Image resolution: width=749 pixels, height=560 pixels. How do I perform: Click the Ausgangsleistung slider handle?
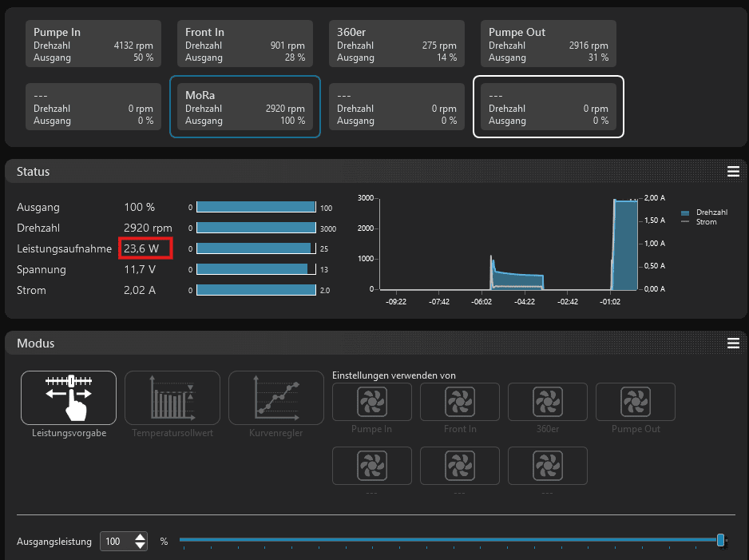click(720, 540)
